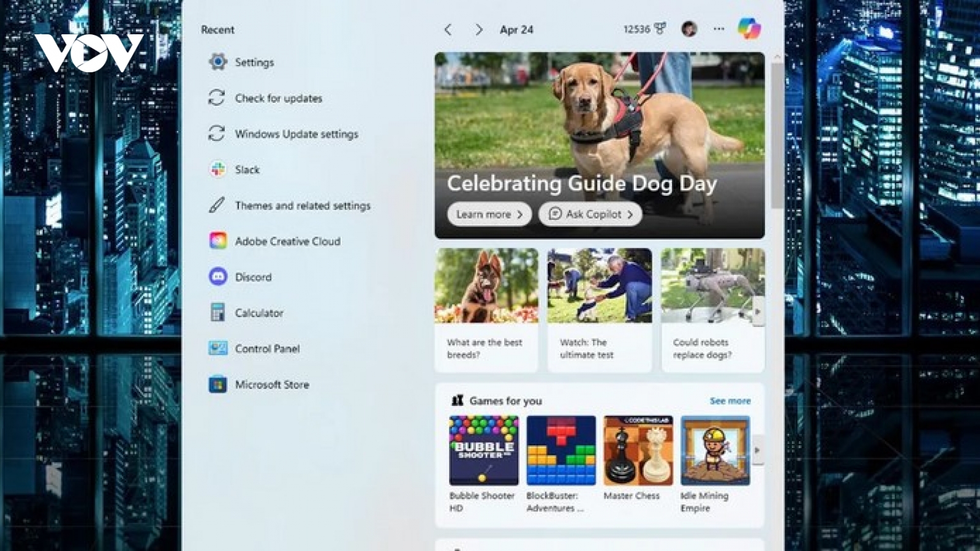Open the Bubble Shooter HD game tile
Viewport: 980px width, 551px height.
483,465
